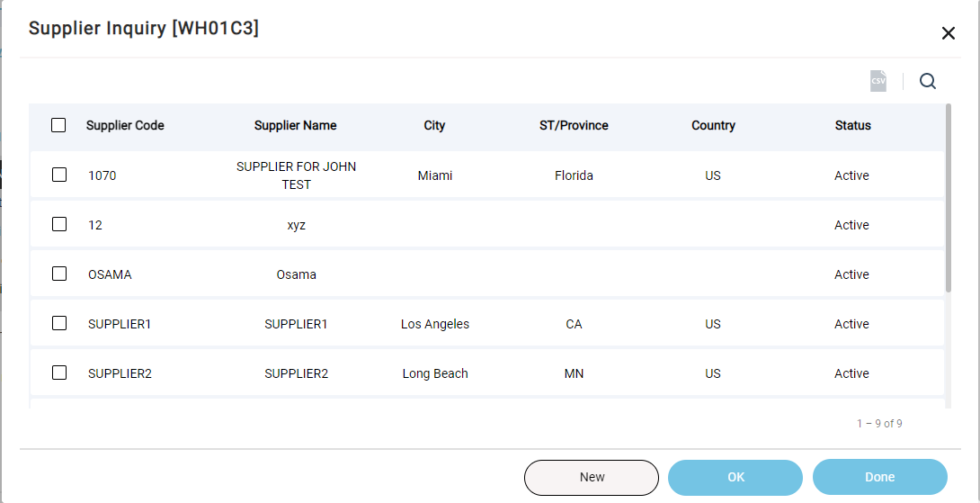
Task: Open search with magnifier icon
Action: click(x=928, y=81)
